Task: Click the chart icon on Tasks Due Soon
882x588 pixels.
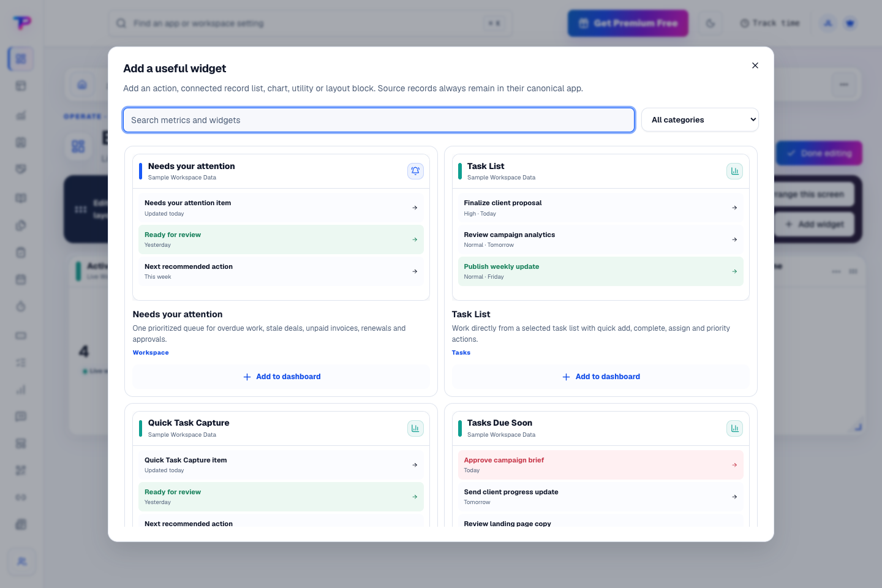Action: point(734,428)
